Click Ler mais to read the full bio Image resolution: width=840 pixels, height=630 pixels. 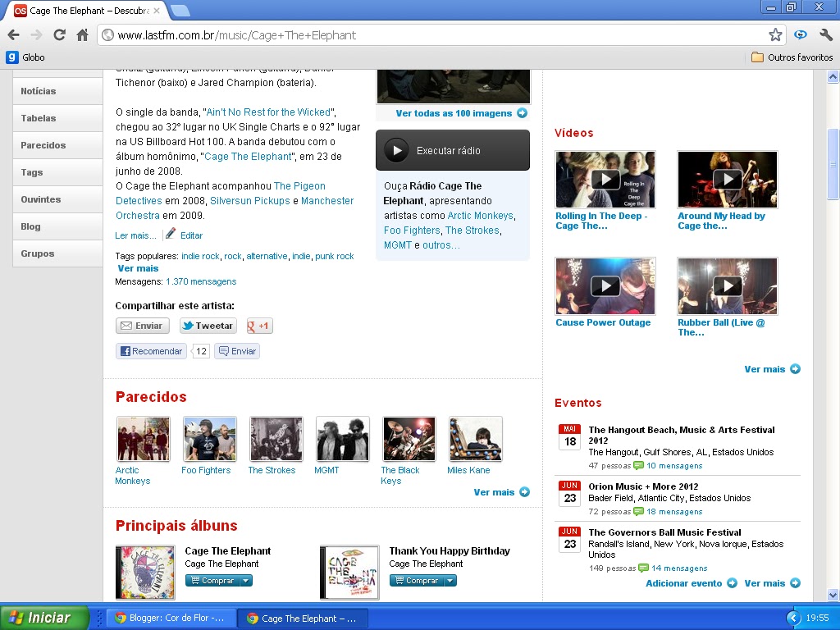click(135, 235)
